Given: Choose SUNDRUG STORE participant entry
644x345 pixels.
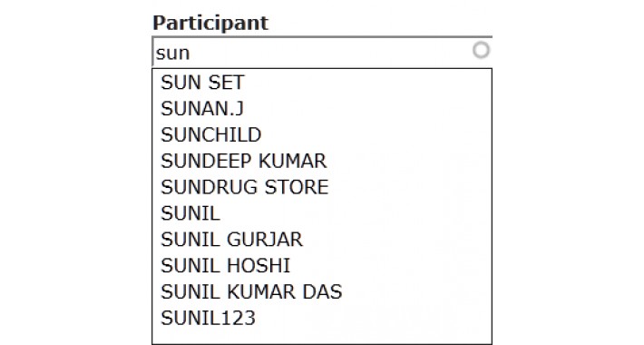Looking at the screenshot, I should tap(322, 187).
